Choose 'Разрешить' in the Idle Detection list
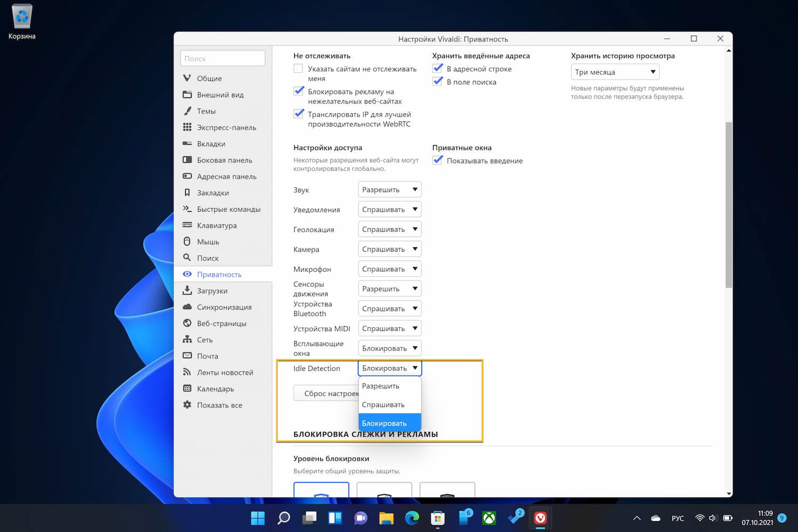Screen dimensions: 798x532 [x=390, y=386]
